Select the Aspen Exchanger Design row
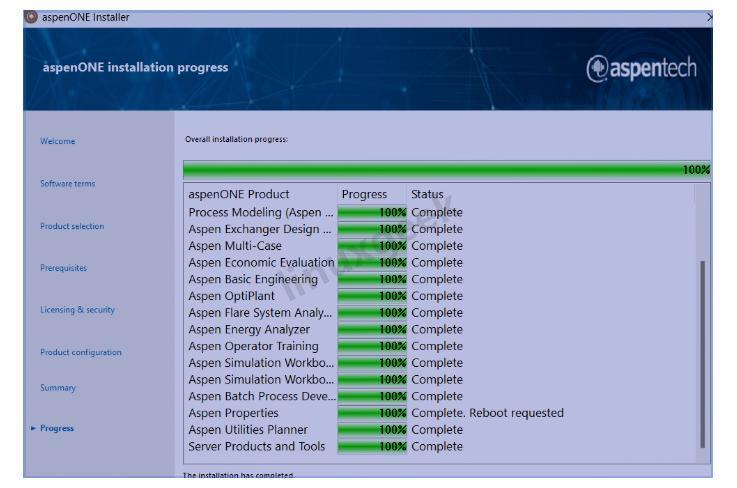 pos(439,229)
